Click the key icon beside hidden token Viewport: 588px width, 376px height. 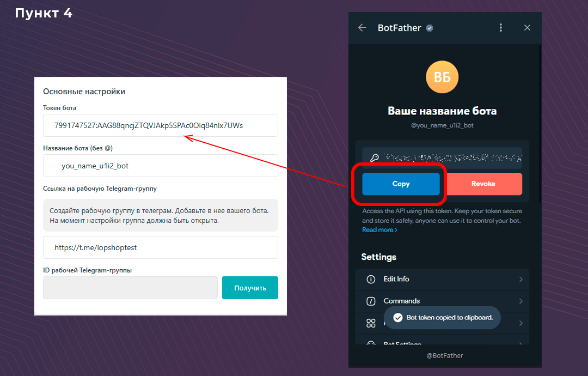(x=375, y=158)
